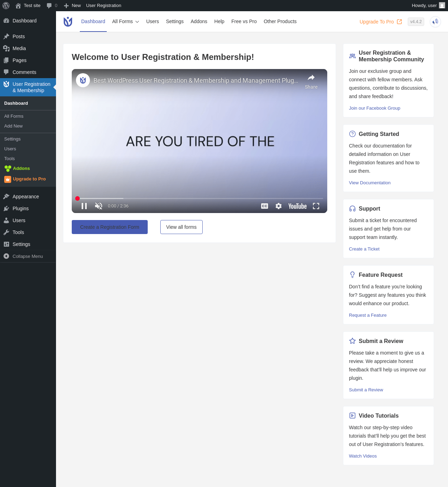Click the Media icon in sidebar

tap(6, 48)
